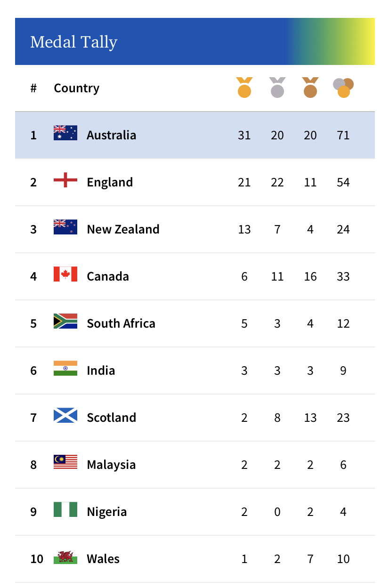Click the total medals icon
Image resolution: width=390 pixels, height=588 pixels.
[x=343, y=88]
